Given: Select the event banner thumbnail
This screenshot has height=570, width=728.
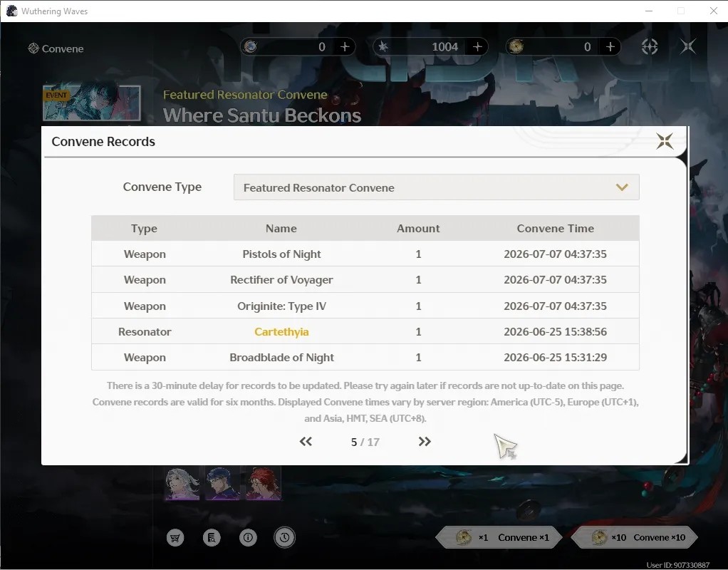Looking at the screenshot, I should [x=91, y=101].
